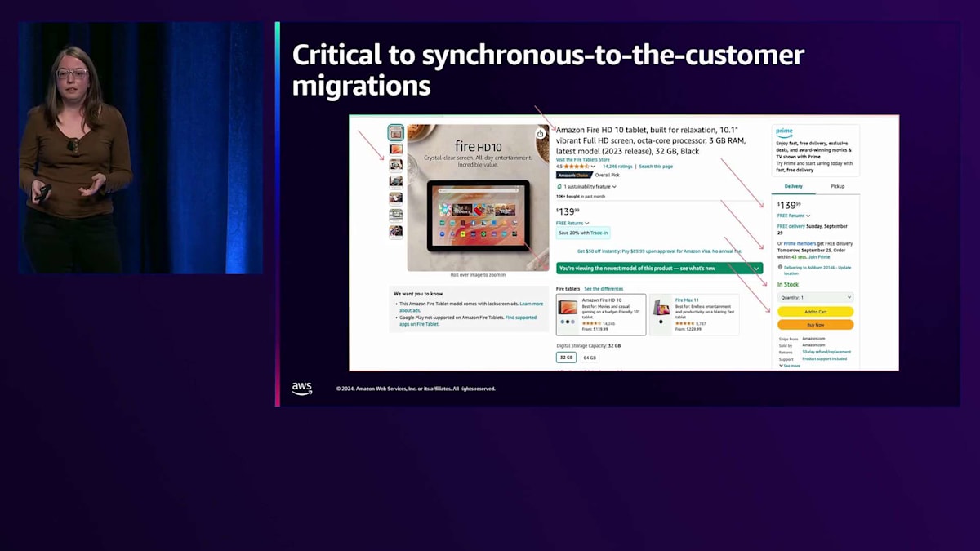The width and height of the screenshot is (980, 551).
Task: Select the seventh product thumbnail
Action: (x=395, y=231)
